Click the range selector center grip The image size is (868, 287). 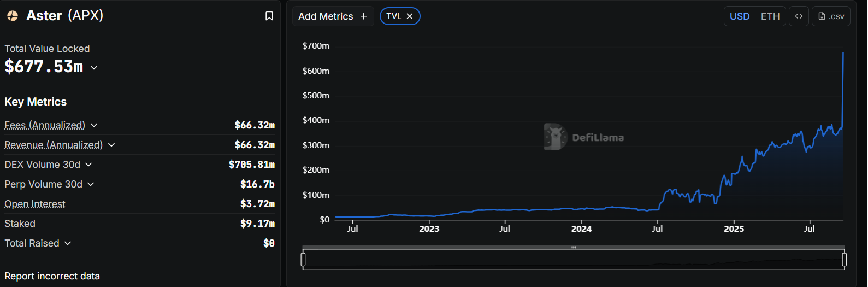574,248
